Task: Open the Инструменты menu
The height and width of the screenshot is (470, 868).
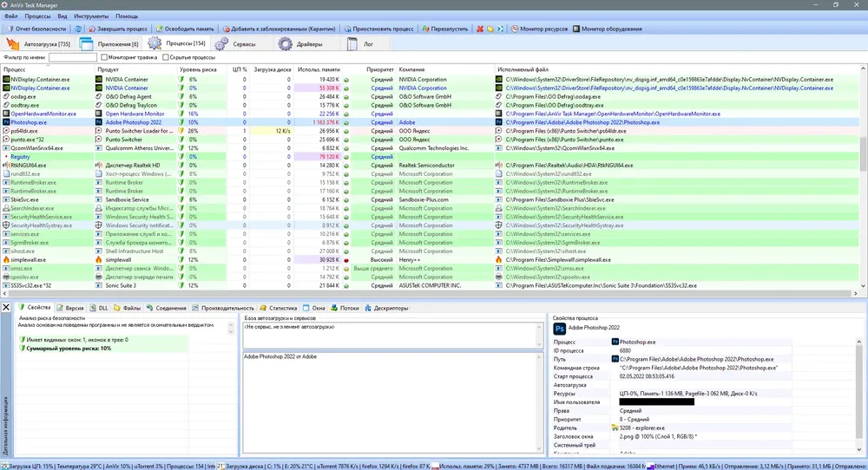Action: pos(91,16)
